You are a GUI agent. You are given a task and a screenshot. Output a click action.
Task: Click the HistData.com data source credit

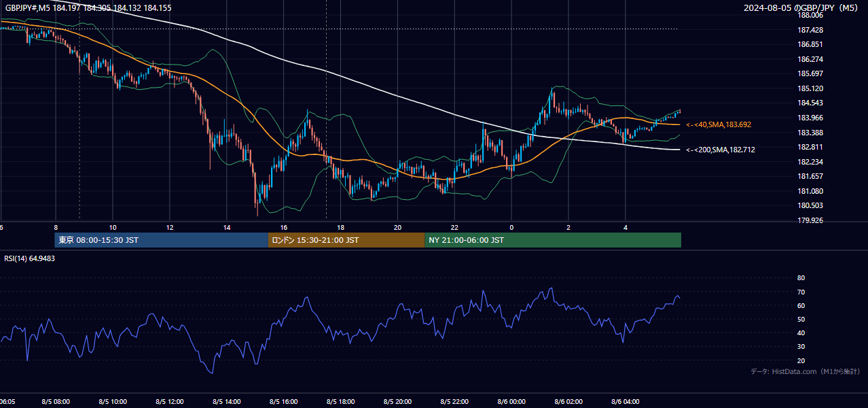(x=805, y=371)
